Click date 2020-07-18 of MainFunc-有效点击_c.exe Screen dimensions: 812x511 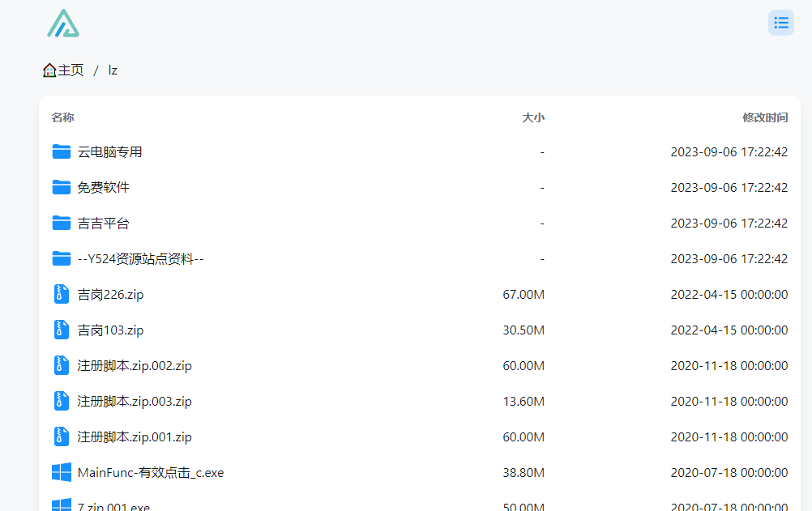(x=729, y=473)
